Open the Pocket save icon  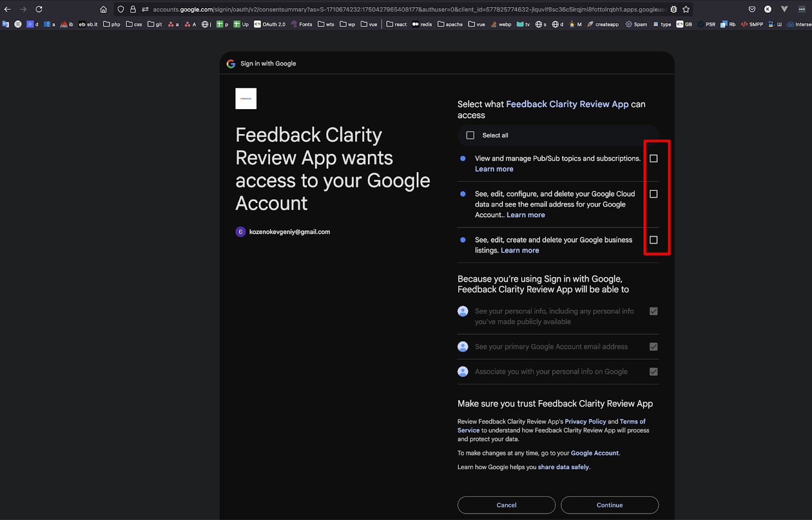click(x=752, y=9)
